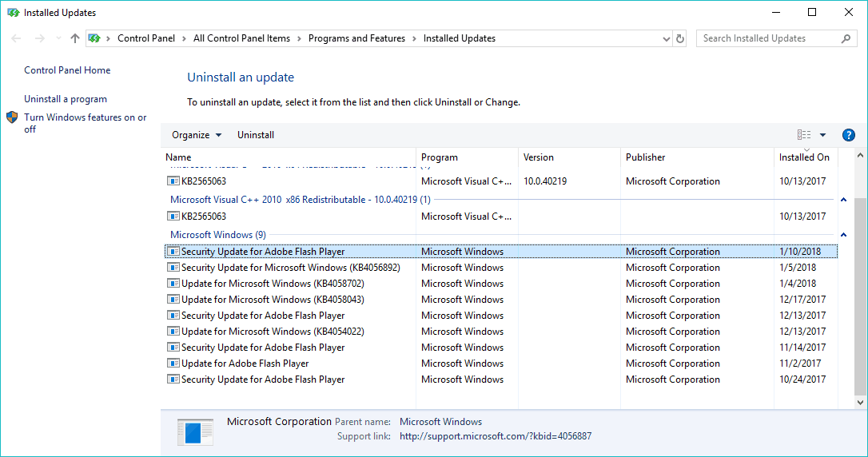Click Installed Updates breadcrumb
The image size is (868, 457).
point(460,38)
